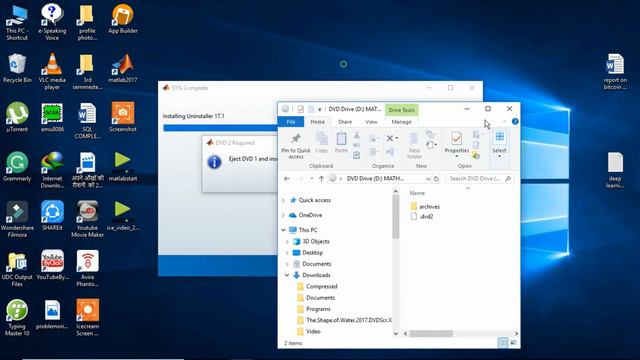640x360 pixels.
Task: Select the report on bitcoin Word file
Action: point(615,72)
